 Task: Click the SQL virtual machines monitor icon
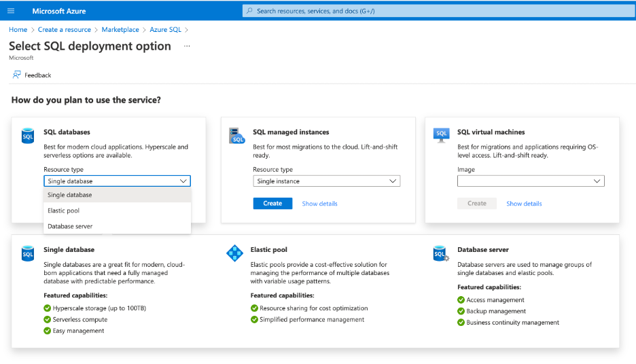tap(442, 135)
